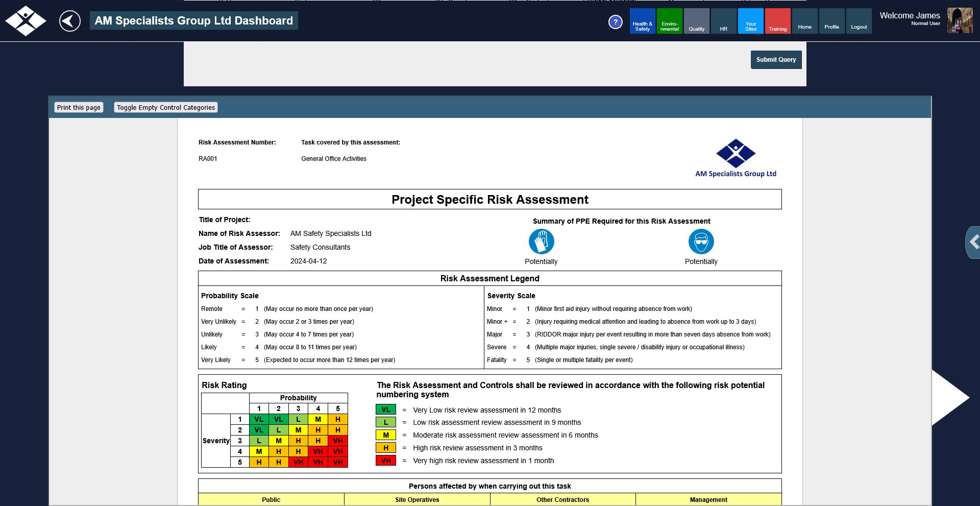
Task: Open the help question mark icon
Action: click(616, 22)
